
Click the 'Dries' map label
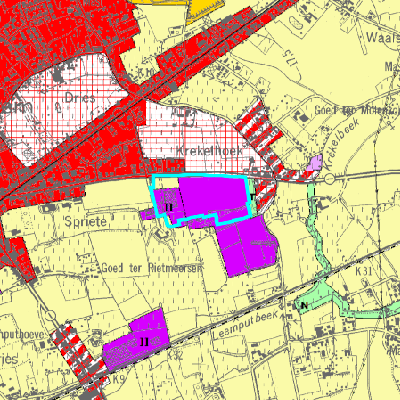tap(80, 98)
